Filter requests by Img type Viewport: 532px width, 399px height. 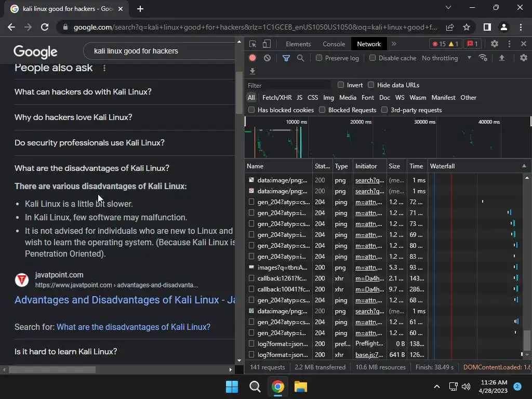[x=328, y=97]
